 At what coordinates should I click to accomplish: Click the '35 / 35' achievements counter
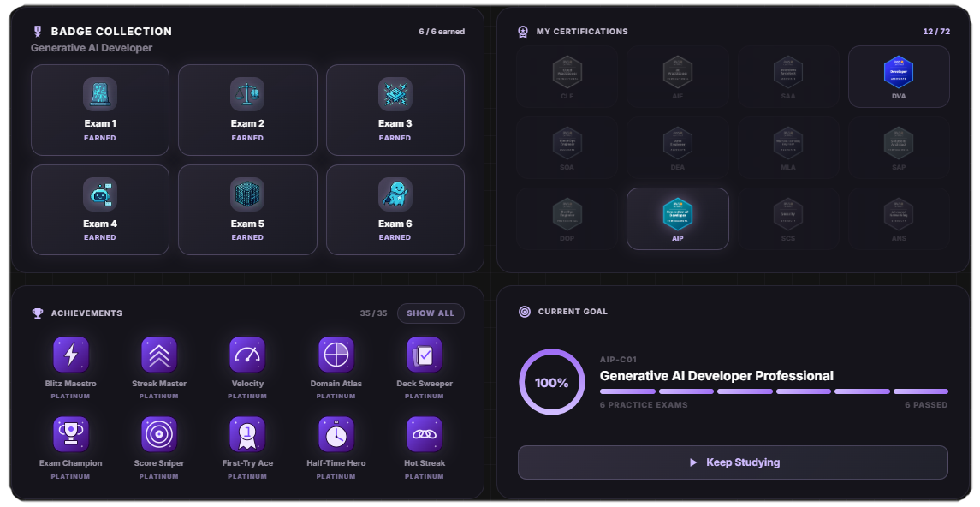point(373,313)
